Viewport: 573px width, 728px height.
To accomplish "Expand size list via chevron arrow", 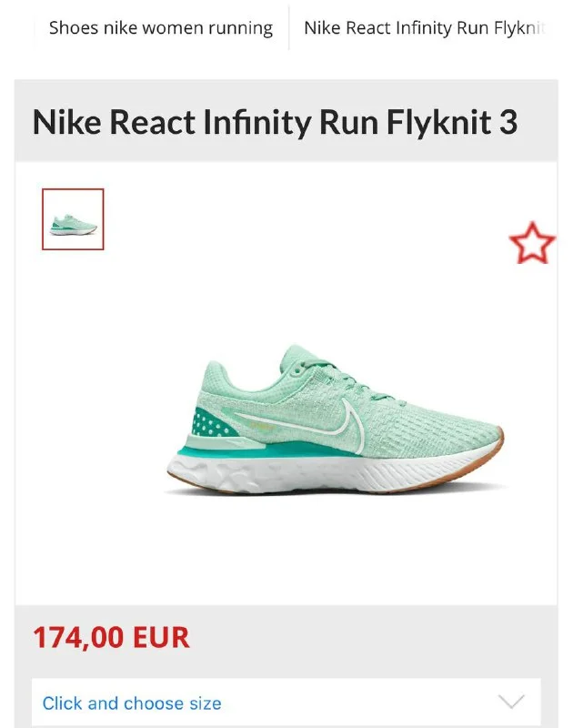I will pyautogui.click(x=511, y=702).
